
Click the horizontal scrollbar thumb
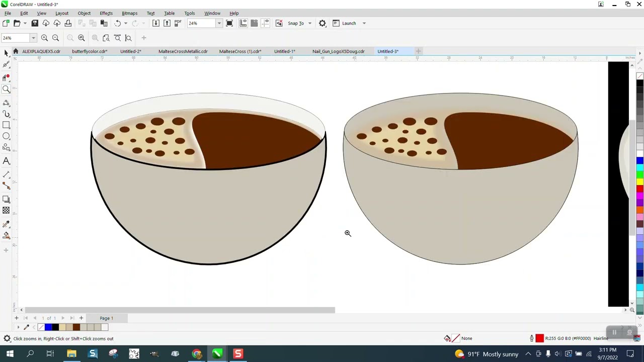[180, 310]
